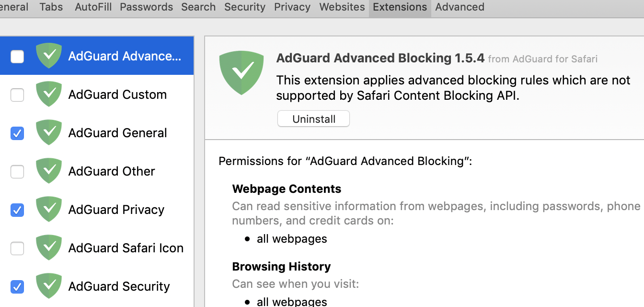The image size is (644, 307).
Task: Select the AdGuard Security list entry
Action: click(119, 286)
